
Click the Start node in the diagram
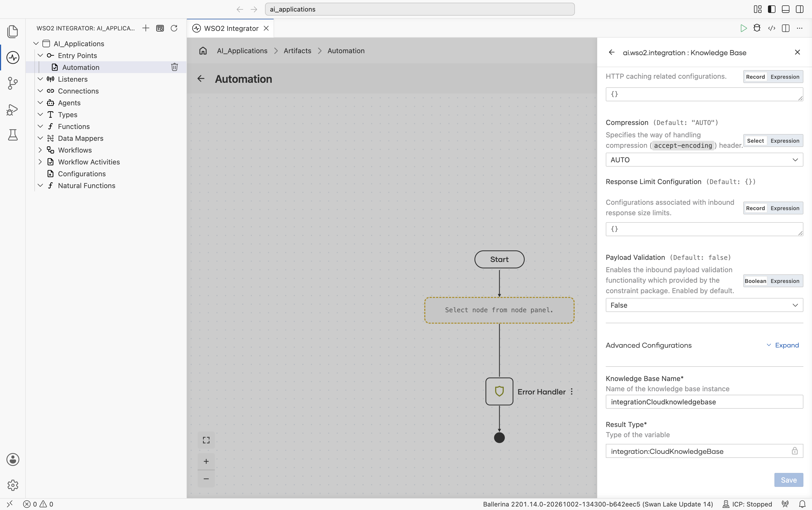click(x=499, y=259)
